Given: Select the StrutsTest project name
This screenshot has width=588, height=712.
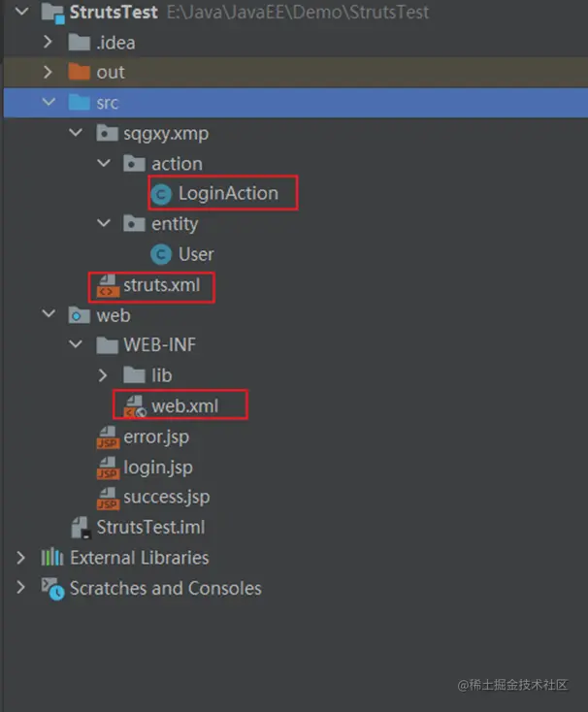Looking at the screenshot, I should pos(114,13).
